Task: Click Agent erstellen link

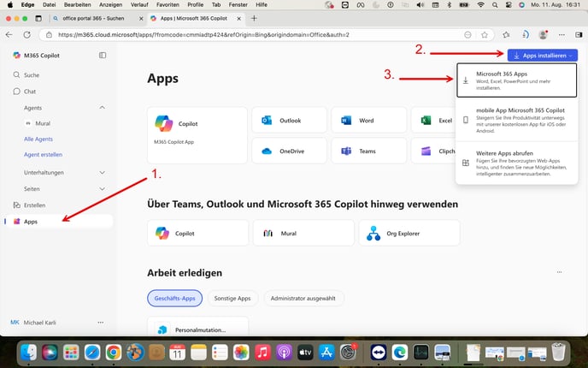Action: coord(43,154)
